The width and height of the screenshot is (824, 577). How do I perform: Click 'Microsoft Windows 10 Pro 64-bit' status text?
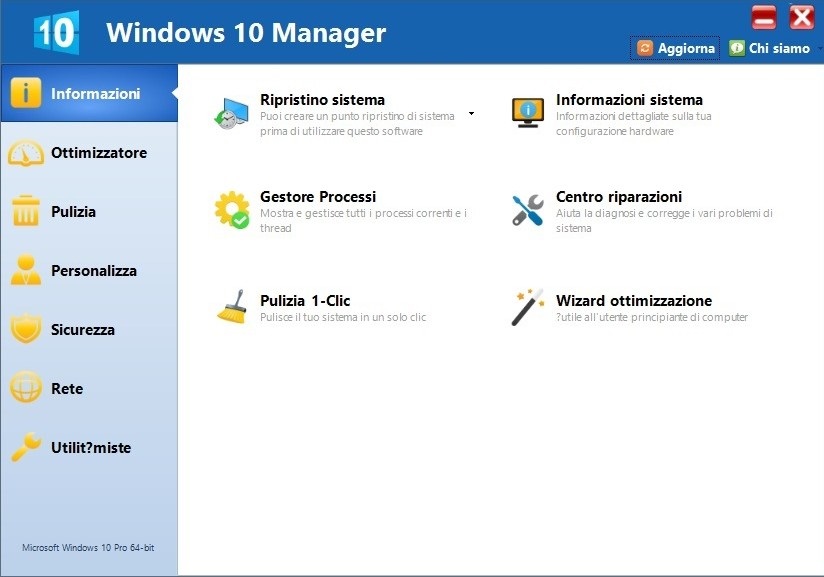pos(88,548)
